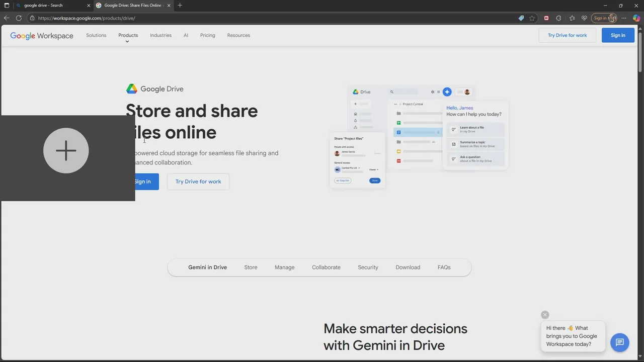
Task: Open Browser essentials heartbeat icon
Action: [x=584, y=18]
